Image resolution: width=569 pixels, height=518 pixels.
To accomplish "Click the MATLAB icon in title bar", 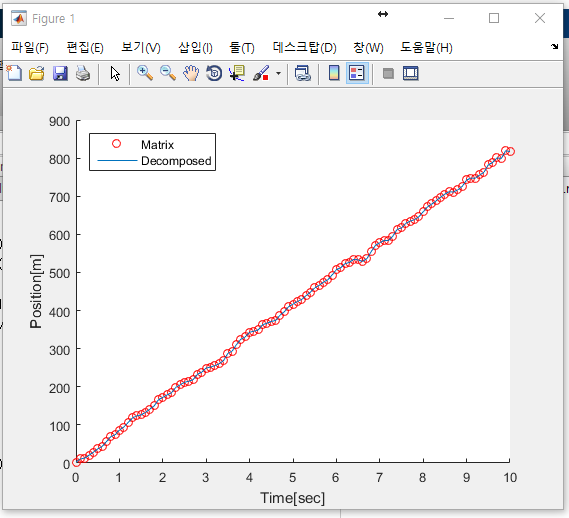I will pos(19,18).
